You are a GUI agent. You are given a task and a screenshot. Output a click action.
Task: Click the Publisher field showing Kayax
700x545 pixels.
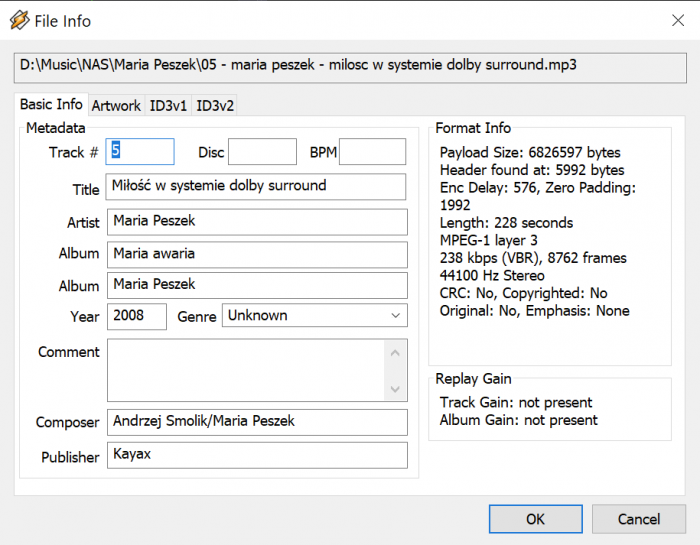tap(256, 455)
